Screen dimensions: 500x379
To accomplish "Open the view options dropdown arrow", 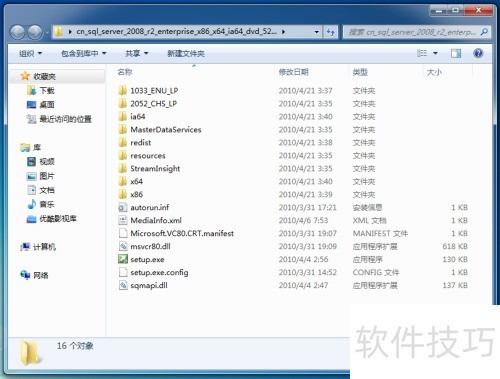I will pos(435,53).
